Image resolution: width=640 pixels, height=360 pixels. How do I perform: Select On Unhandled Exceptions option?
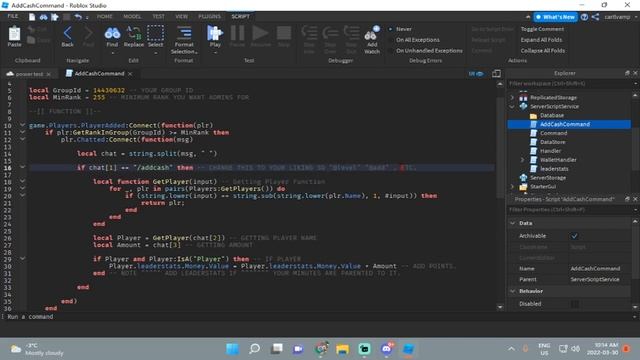pyautogui.click(x=429, y=51)
